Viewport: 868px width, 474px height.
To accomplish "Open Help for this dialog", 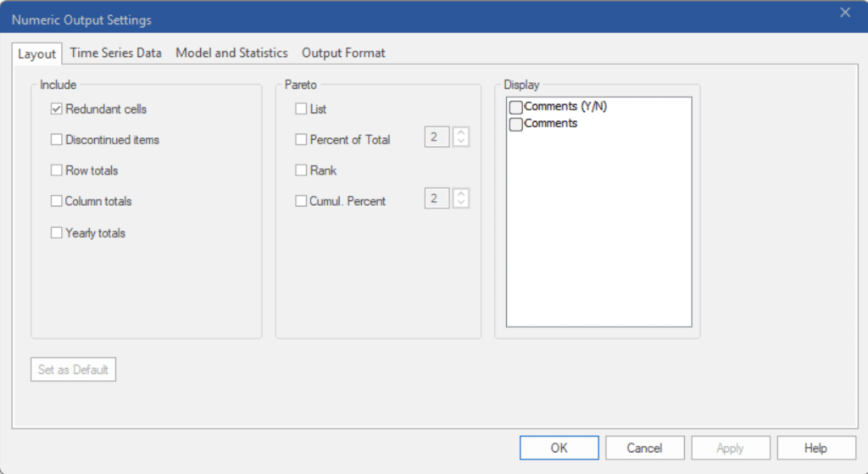I will 815,448.
